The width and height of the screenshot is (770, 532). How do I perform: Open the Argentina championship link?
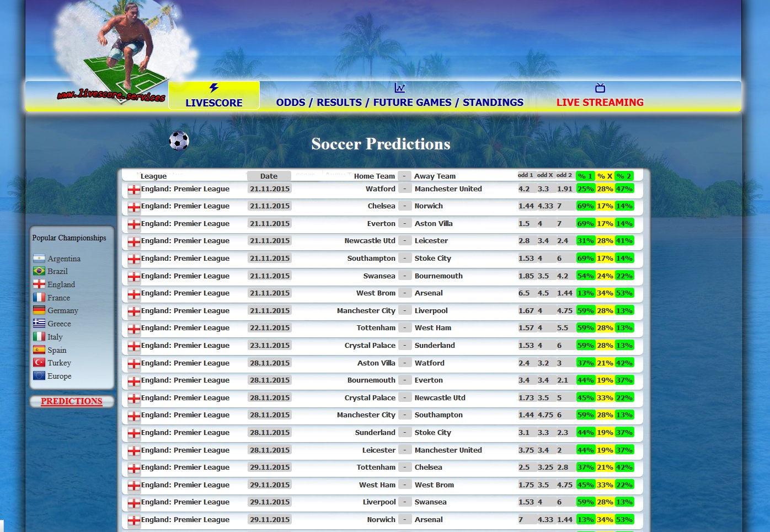click(x=64, y=259)
